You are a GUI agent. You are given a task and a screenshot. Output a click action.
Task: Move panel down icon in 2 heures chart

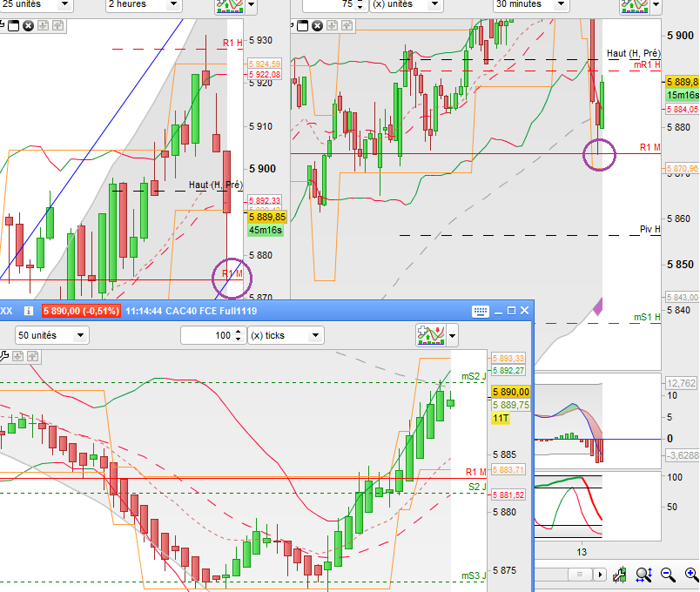(x=43, y=25)
